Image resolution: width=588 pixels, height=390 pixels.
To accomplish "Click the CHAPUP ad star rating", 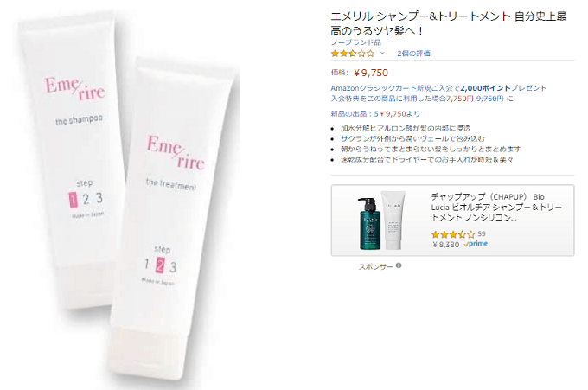I will tap(453, 234).
